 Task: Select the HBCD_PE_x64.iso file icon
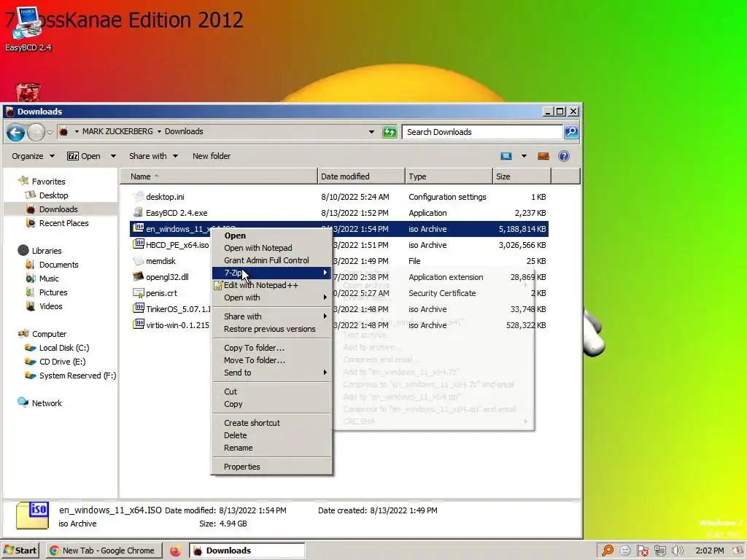139,244
